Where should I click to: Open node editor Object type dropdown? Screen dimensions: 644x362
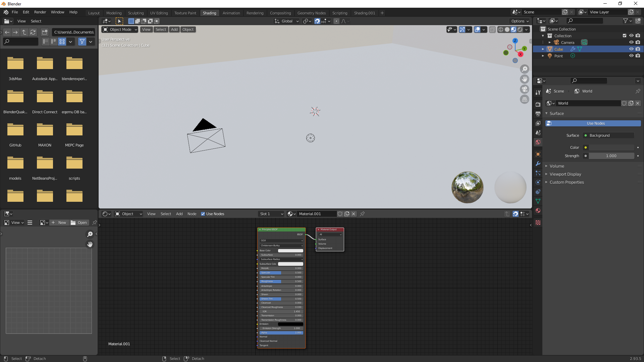coord(128,214)
